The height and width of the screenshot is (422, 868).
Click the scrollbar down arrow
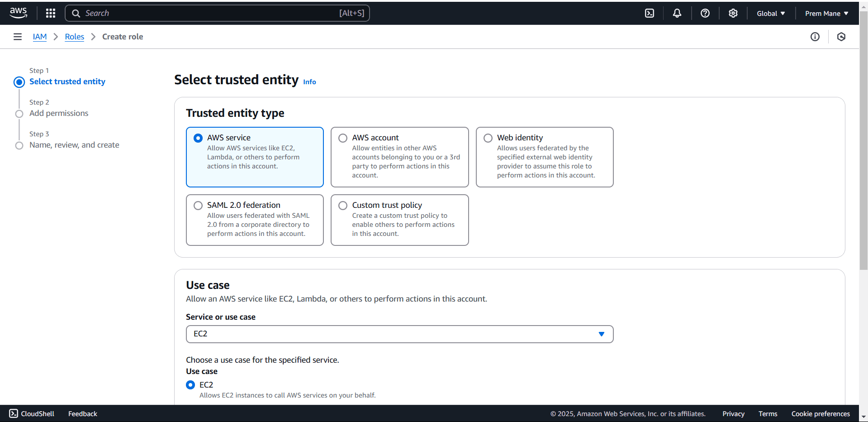click(x=863, y=417)
